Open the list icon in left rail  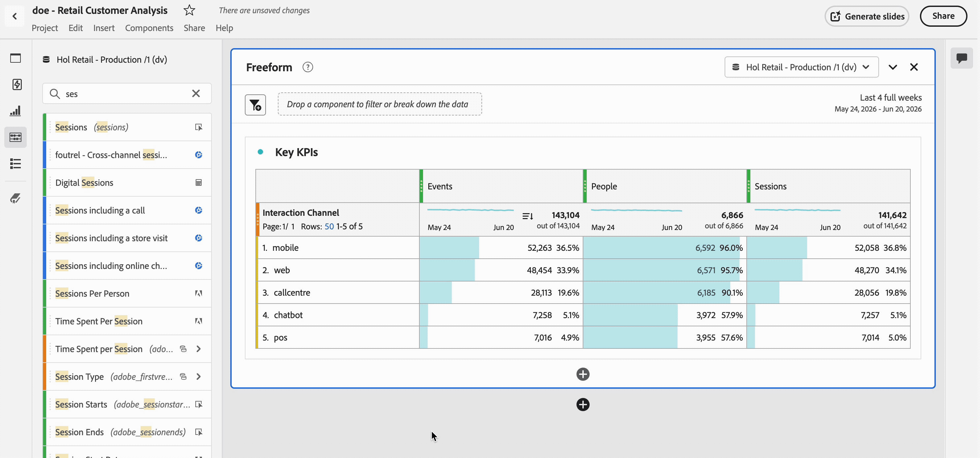pos(16,164)
